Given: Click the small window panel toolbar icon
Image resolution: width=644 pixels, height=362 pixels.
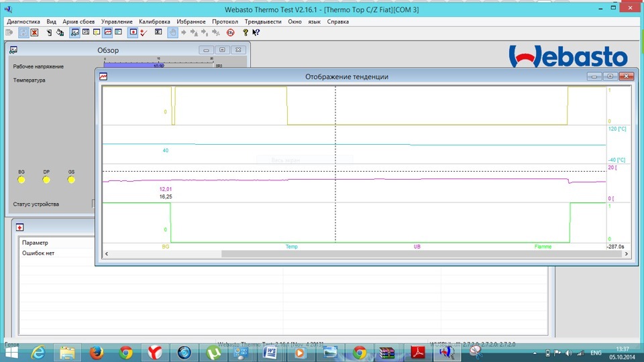Looking at the screenshot, I should pyautogui.click(x=118, y=32).
